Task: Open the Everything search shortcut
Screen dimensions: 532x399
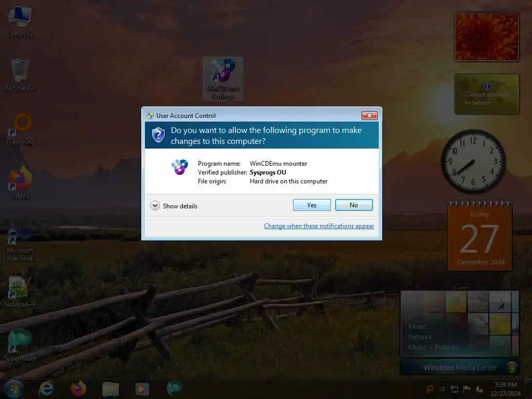Action: (x=20, y=129)
